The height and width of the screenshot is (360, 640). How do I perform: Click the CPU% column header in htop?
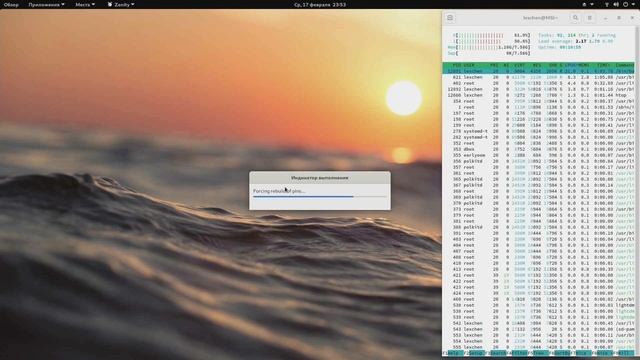[x=571, y=65]
